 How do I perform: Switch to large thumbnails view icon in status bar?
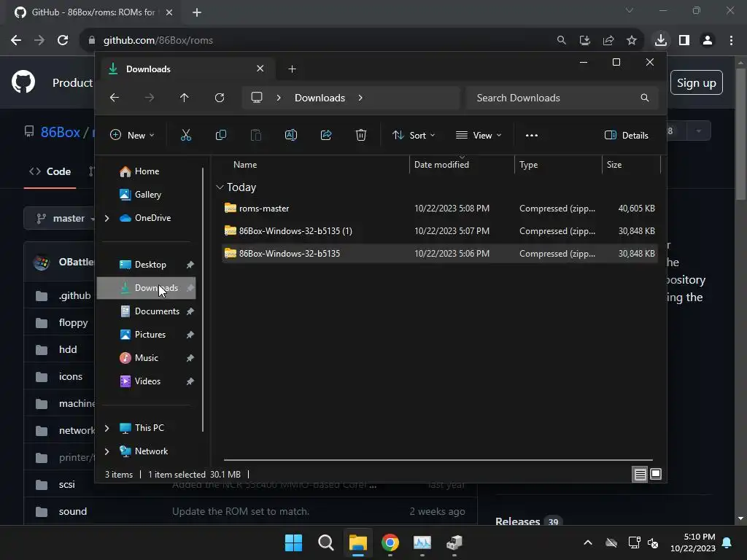pyautogui.click(x=656, y=474)
